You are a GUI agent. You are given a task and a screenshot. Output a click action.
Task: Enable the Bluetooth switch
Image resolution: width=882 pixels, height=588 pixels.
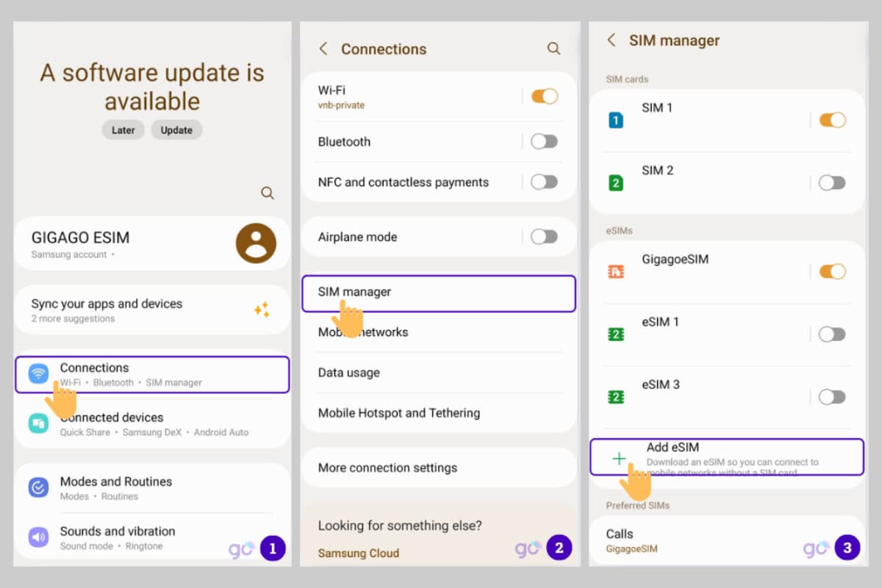(544, 142)
